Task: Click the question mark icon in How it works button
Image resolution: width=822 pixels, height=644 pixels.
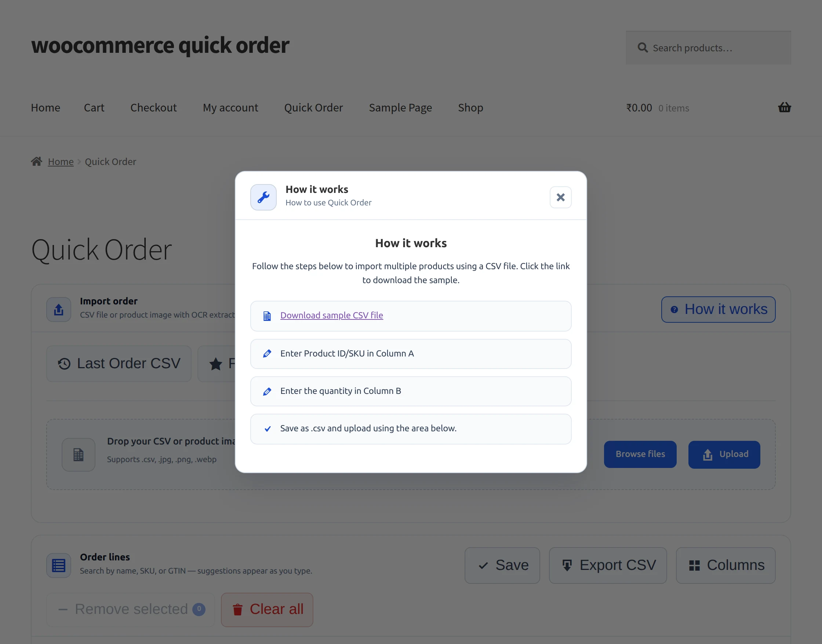Action: (x=674, y=310)
